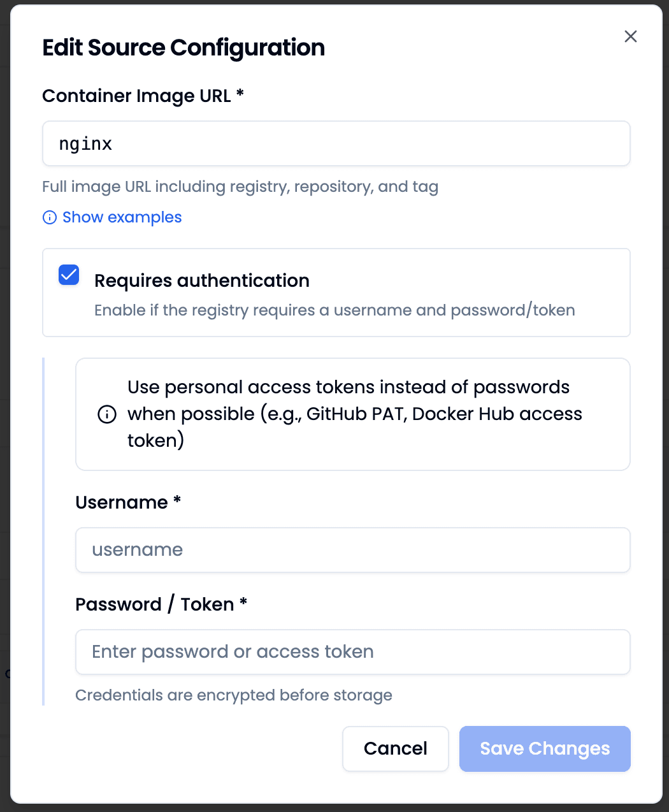Image resolution: width=669 pixels, height=812 pixels.
Task: Focus the Username input field
Action: click(x=352, y=549)
